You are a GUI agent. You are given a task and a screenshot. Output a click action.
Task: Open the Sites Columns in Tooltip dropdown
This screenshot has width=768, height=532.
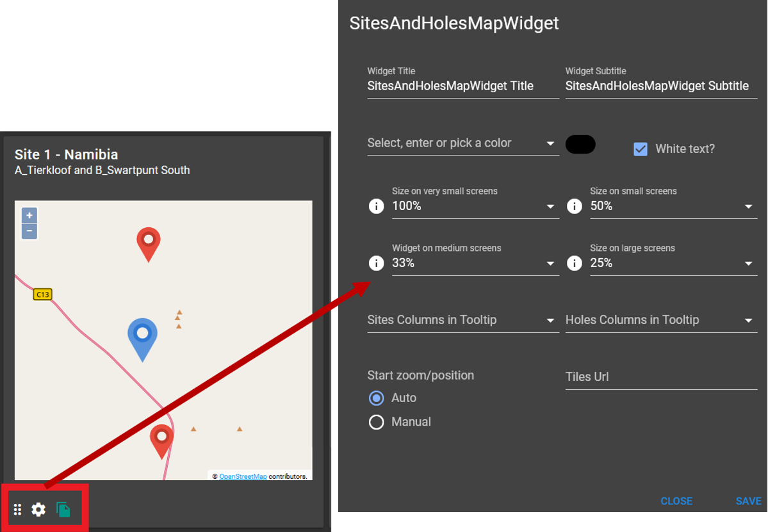pyautogui.click(x=550, y=319)
